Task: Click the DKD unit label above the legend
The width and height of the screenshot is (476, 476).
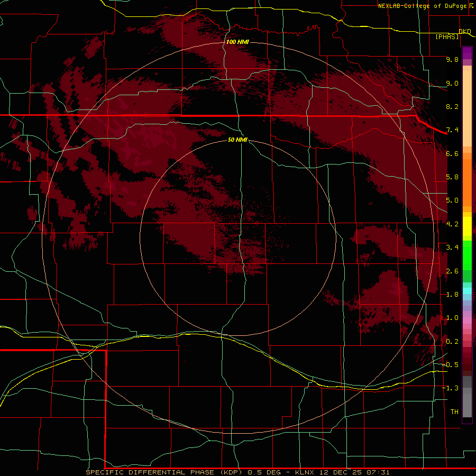Action: (x=465, y=31)
